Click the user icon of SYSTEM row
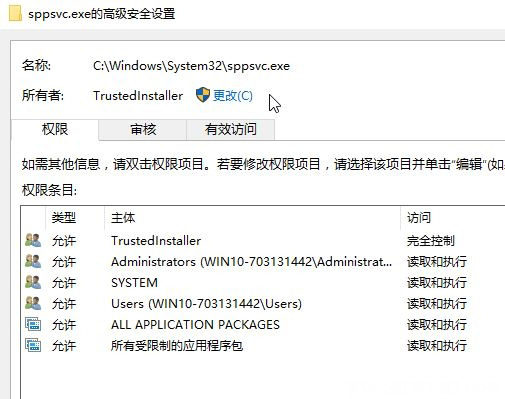This screenshot has height=399, width=505. click(x=33, y=282)
